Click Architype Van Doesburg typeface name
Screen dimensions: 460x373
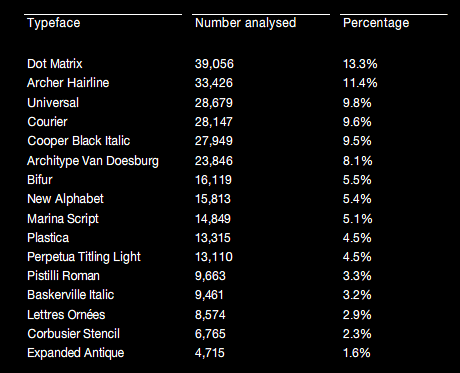coord(93,161)
